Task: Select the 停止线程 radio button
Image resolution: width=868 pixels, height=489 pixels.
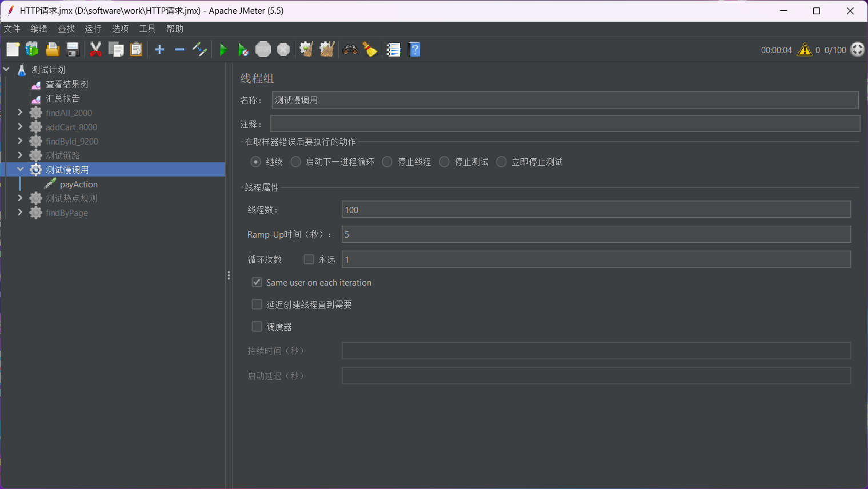Action: tap(387, 162)
